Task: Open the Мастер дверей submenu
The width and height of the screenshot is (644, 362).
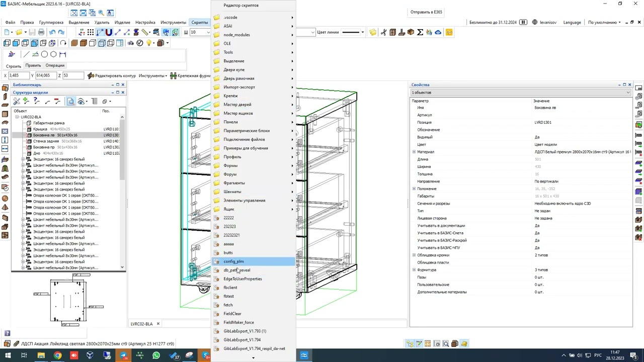Action: click(x=253, y=105)
